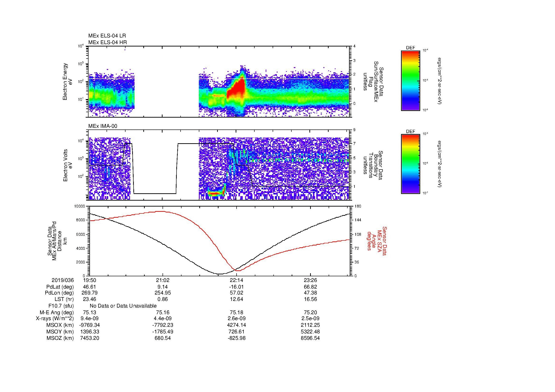The height and width of the screenshot is (392, 555).
Task: Click the 'MSOY (km)' row label
Action: click(x=60, y=332)
